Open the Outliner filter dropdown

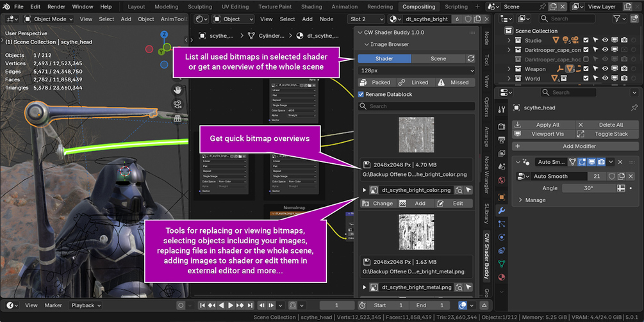point(620,19)
